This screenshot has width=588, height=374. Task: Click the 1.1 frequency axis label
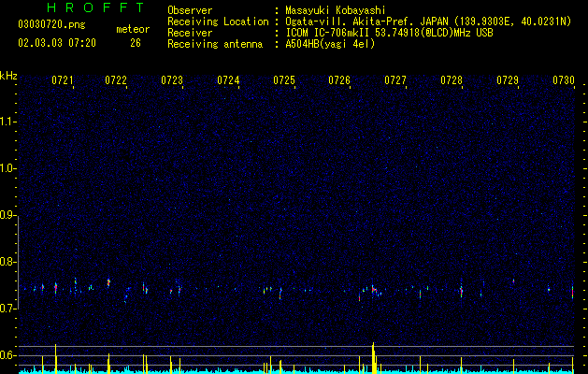[x=7, y=122]
